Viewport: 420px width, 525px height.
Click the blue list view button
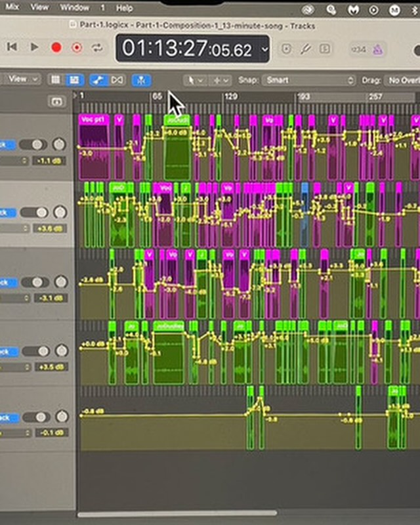pyautogui.click(x=74, y=80)
